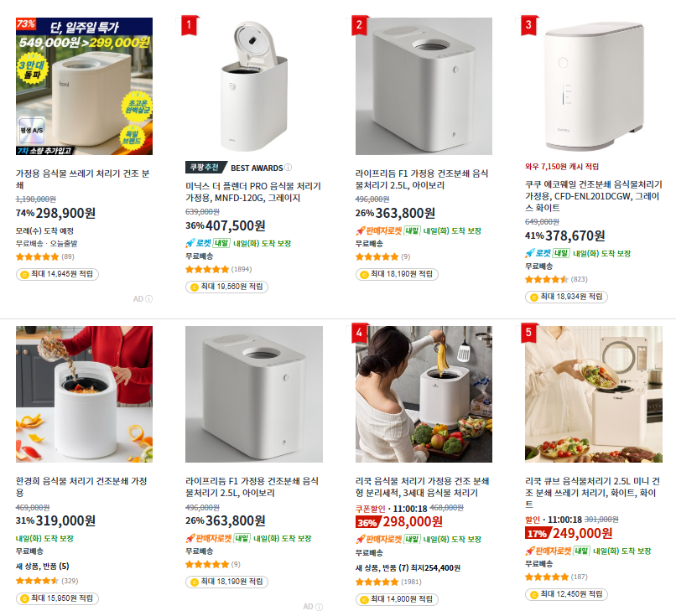The image size is (676, 616).
Task: Click the rank 1 red badge
Action: (x=189, y=25)
